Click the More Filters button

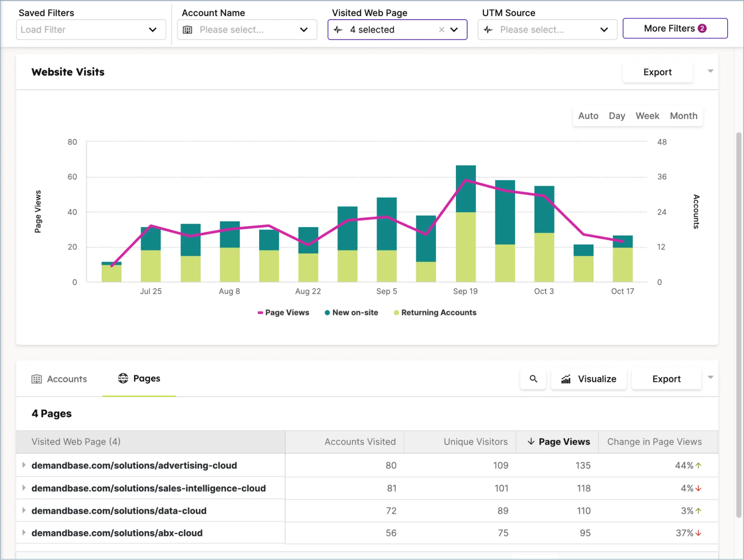(x=675, y=28)
